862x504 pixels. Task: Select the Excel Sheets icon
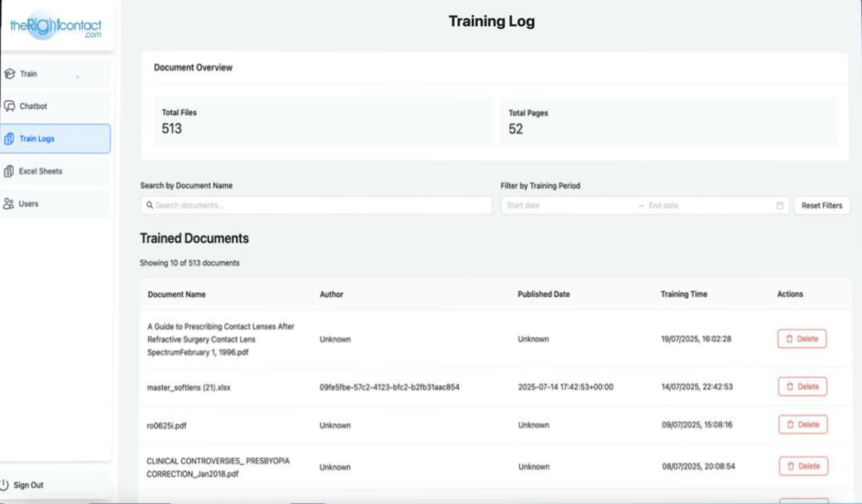point(10,171)
